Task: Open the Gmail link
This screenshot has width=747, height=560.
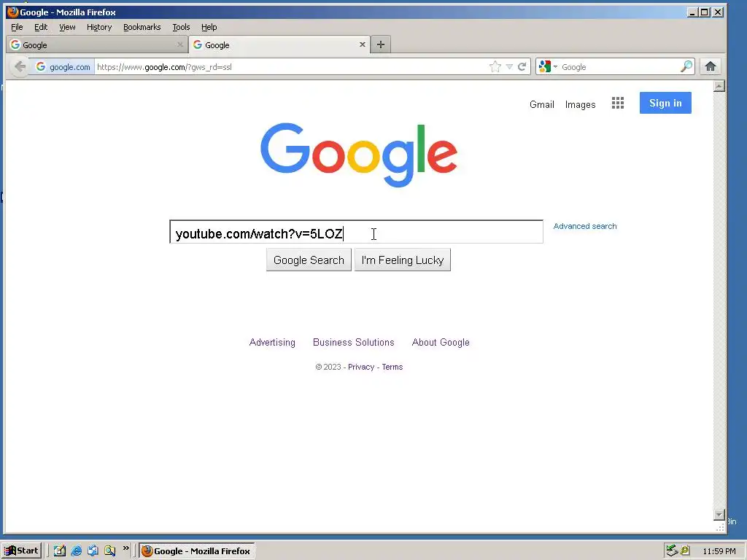Action: click(x=542, y=104)
